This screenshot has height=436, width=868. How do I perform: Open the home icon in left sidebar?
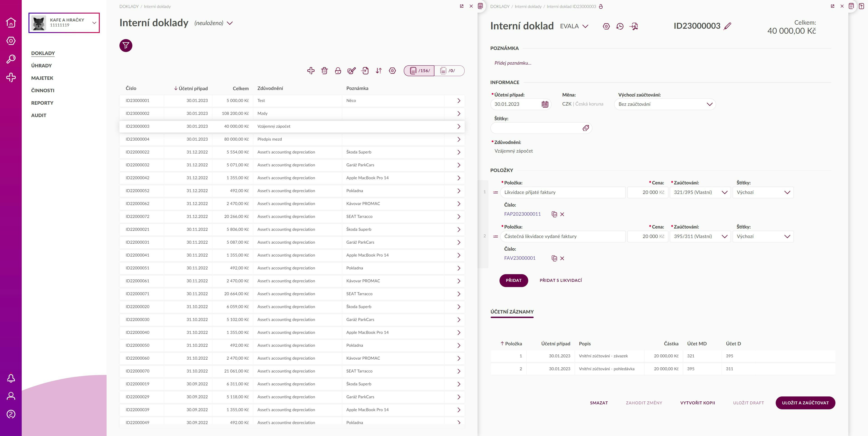[11, 23]
